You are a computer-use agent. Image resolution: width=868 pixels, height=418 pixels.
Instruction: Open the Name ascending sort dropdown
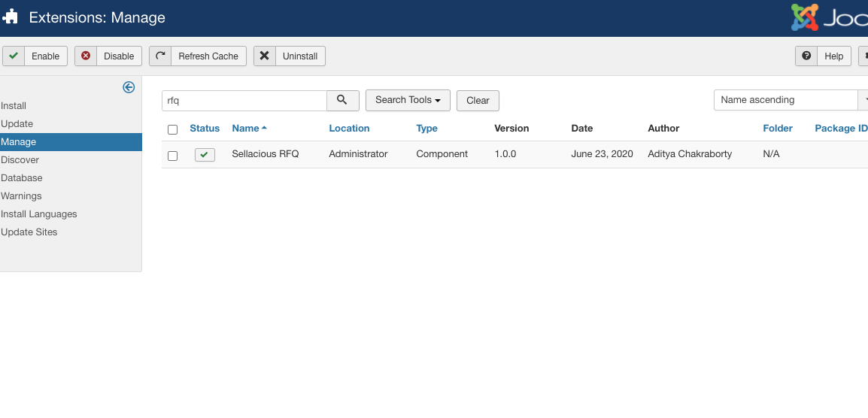[x=791, y=100]
